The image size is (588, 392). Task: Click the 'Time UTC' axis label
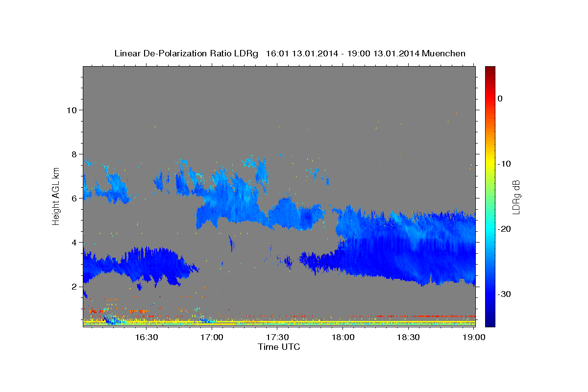[x=279, y=347]
